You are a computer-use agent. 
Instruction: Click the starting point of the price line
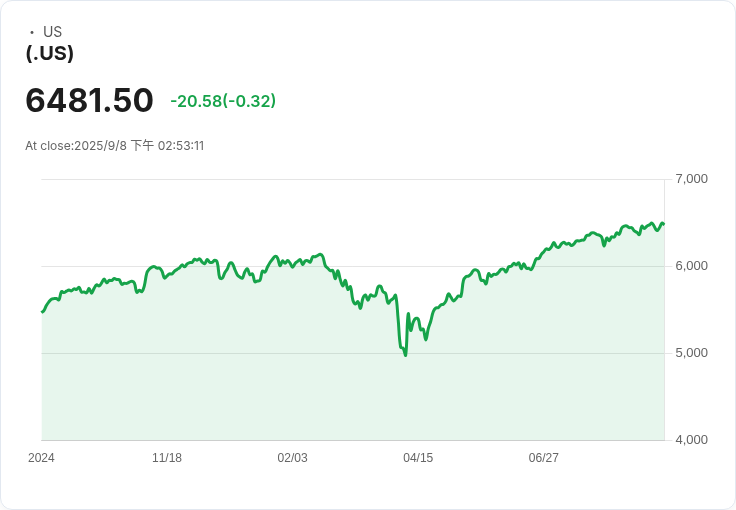(42, 312)
